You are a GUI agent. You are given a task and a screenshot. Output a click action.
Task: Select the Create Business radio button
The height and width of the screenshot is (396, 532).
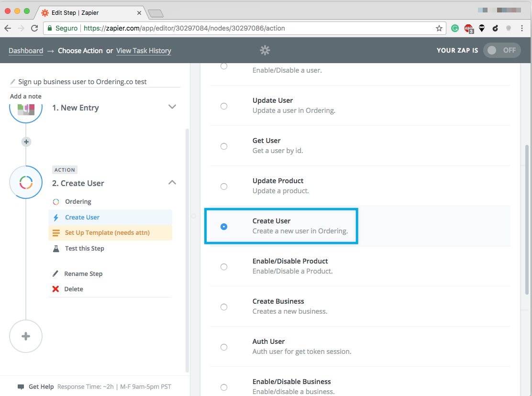pos(224,307)
